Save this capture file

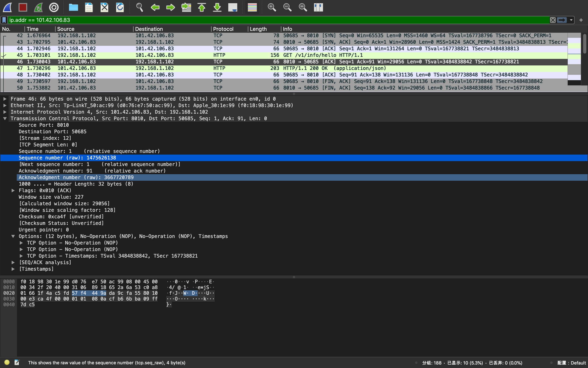(89, 7)
